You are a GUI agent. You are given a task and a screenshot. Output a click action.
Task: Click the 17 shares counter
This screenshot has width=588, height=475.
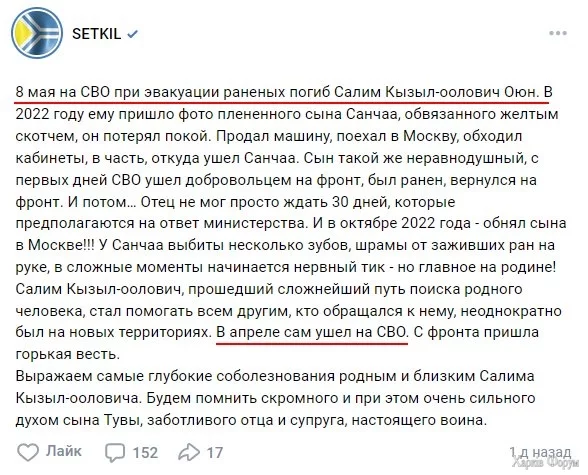point(215,453)
